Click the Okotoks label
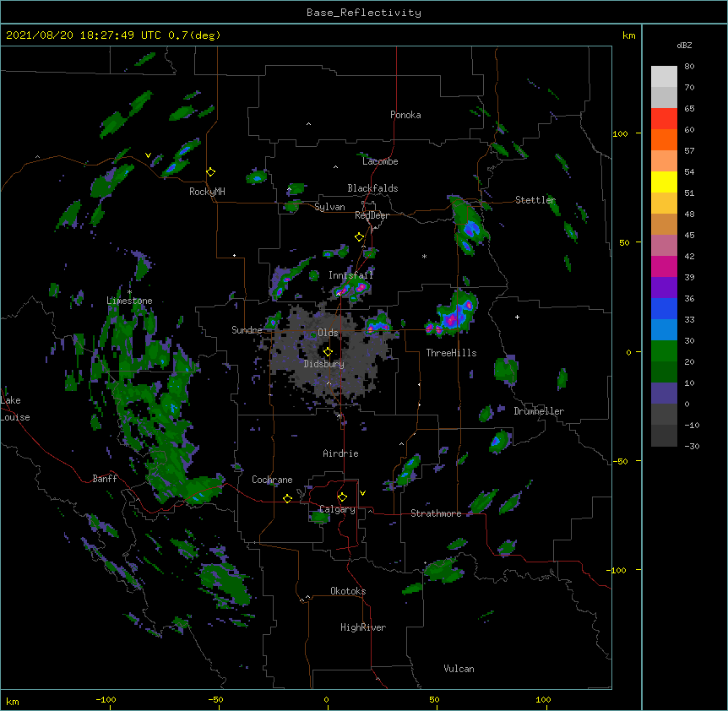The width and height of the screenshot is (728, 711). [x=348, y=591]
